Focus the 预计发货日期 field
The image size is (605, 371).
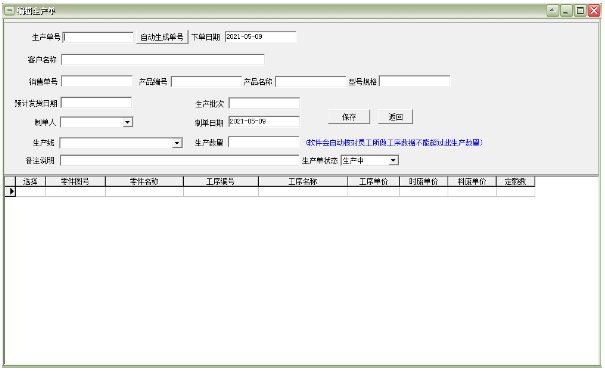[x=96, y=103]
